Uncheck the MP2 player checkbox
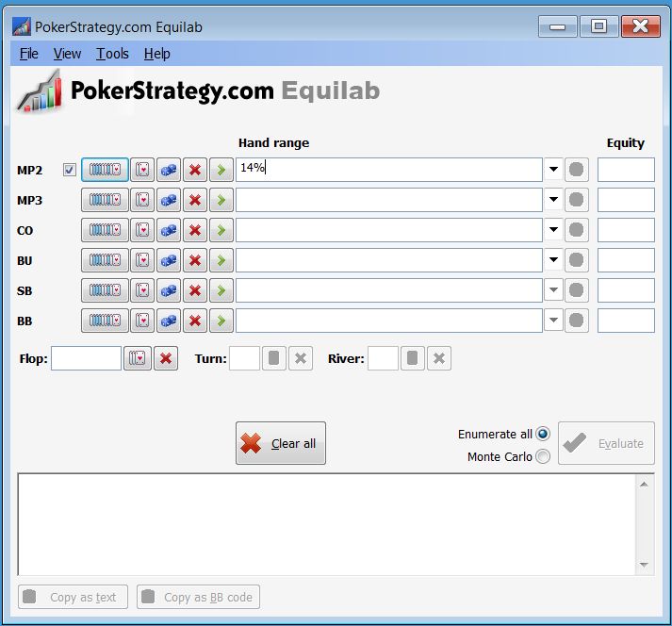 point(69,170)
